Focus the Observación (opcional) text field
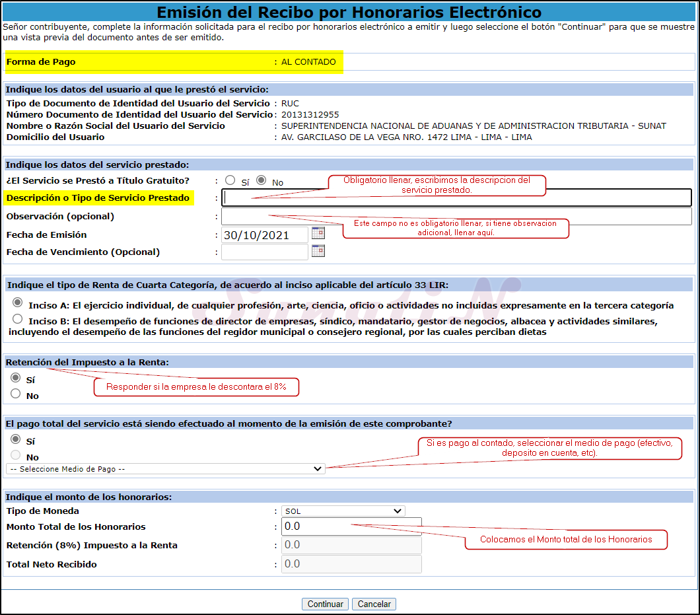 click(456, 216)
